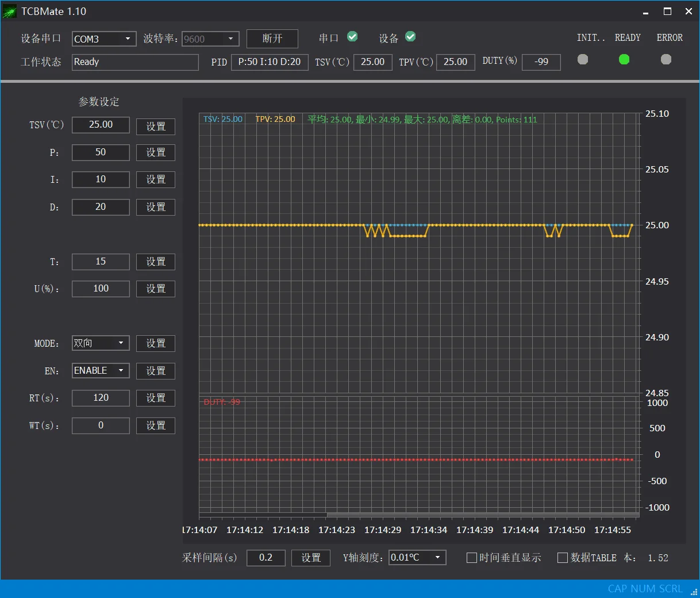Toggle the 数据TABLE checkbox
This screenshot has width=700, height=598.
click(563, 558)
